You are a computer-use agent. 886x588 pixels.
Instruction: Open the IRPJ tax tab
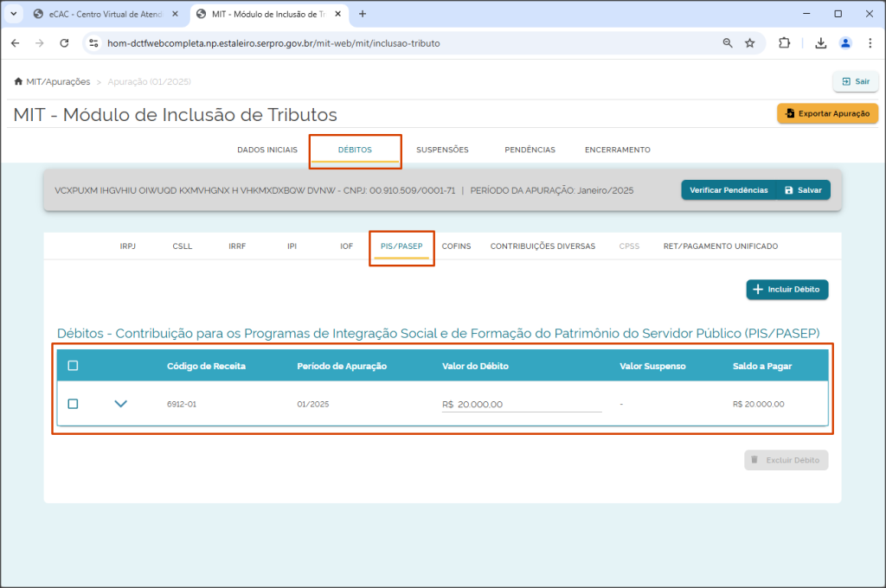[x=128, y=246]
